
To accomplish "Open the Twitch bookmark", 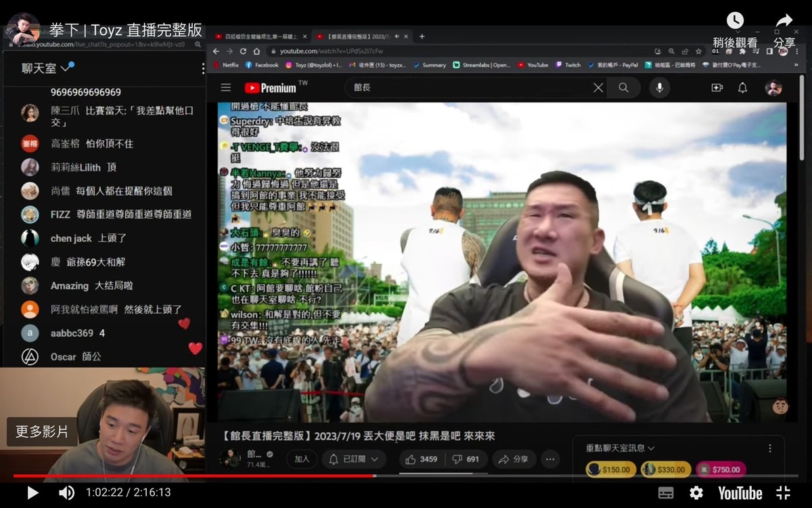I will pyautogui.click(x=568, y=65).
